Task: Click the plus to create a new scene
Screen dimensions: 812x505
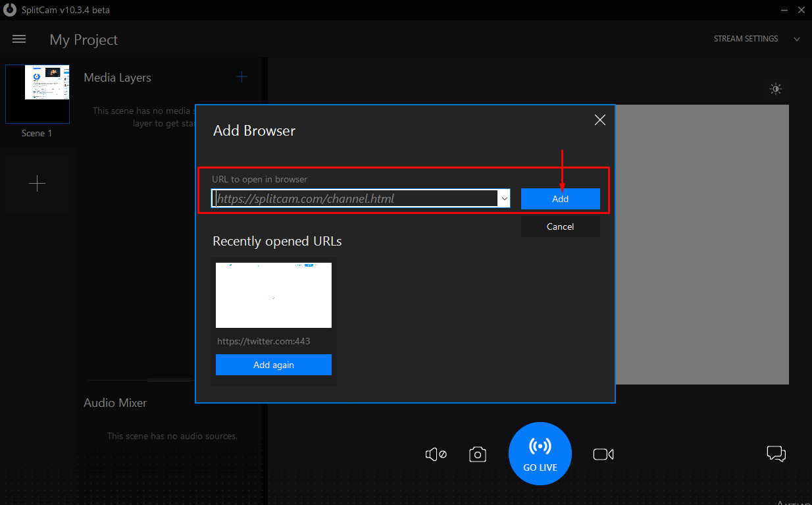Action: pos(38,183)
